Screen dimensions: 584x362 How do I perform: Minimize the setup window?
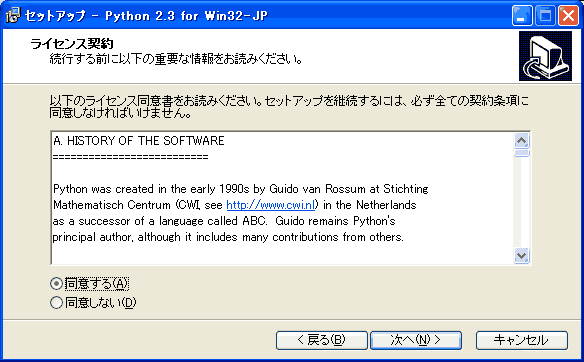[x=522, y=16]
